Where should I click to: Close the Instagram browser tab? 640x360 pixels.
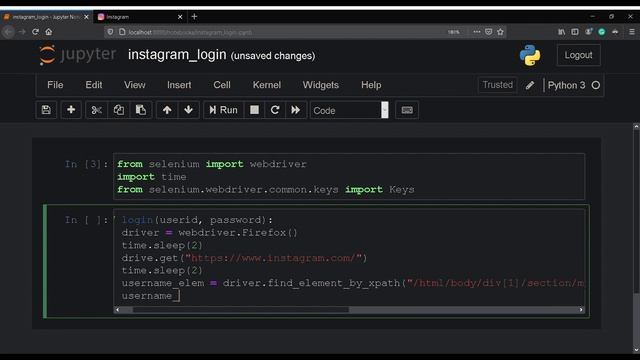(x=180, y=17)
